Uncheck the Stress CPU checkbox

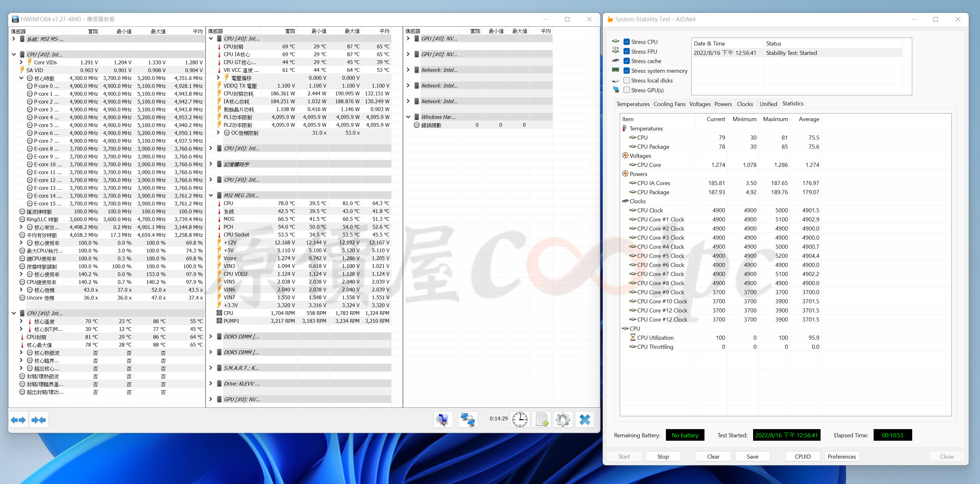[x=627, y=42]
